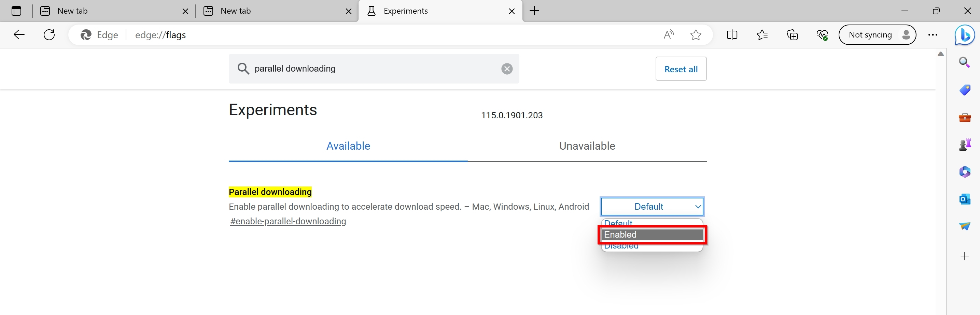
Task: Click the Reset all button
Action: coord(681,69)
